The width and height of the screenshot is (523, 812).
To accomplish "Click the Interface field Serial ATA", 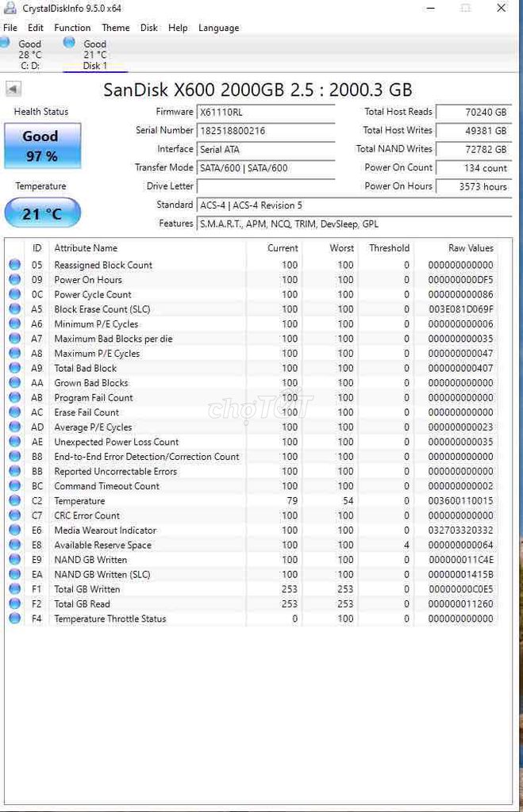I will tap(266, 149).
